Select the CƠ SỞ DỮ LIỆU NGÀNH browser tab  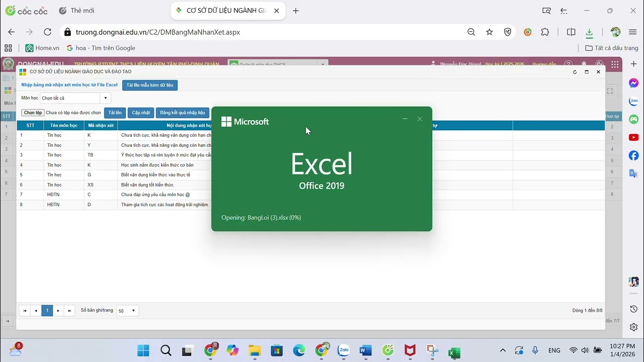point(227,11)
